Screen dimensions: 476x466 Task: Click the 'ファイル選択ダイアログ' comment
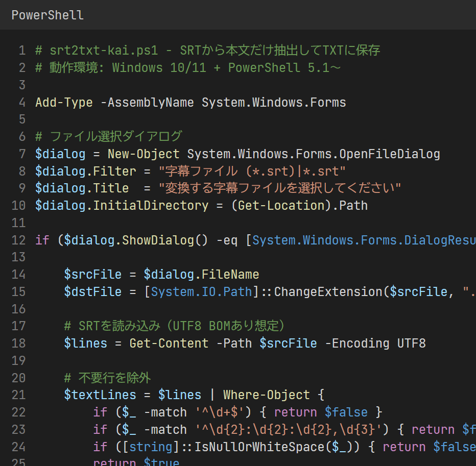point(115,136)
